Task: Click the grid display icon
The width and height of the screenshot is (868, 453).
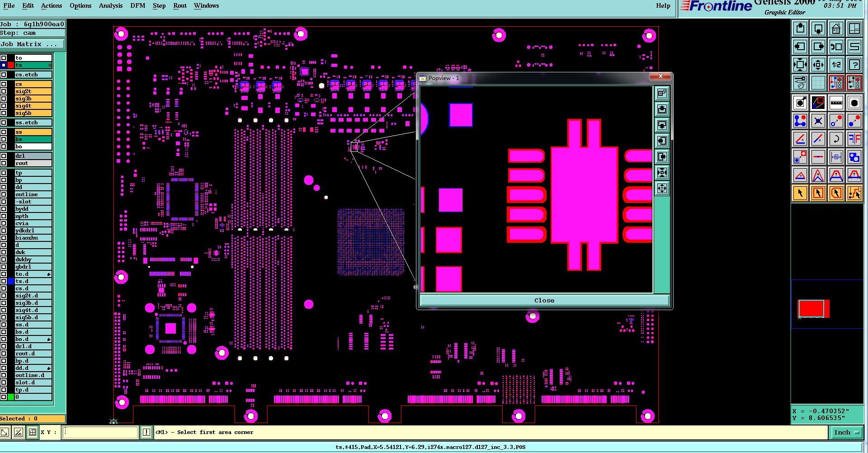Action: tap(818, 83)
